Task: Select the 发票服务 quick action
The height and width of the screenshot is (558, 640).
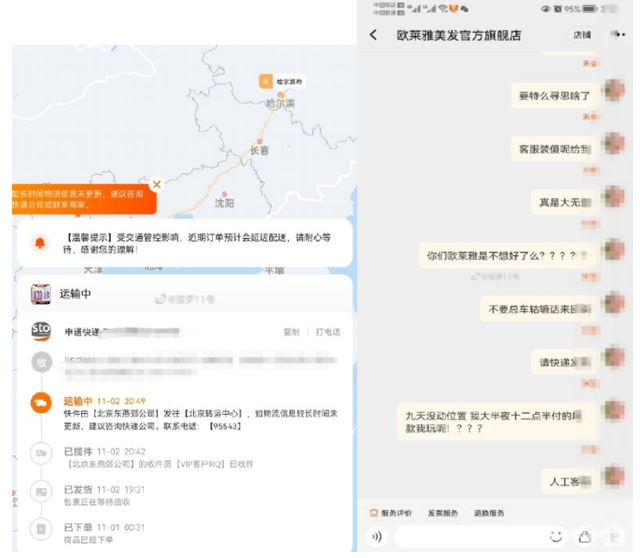Action: 443,513
